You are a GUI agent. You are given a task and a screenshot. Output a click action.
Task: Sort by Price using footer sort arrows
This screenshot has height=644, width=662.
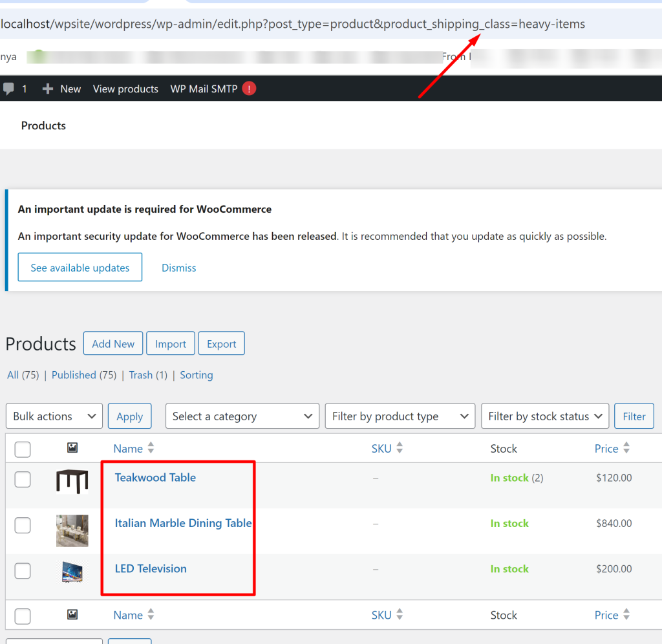pos(626,614)
